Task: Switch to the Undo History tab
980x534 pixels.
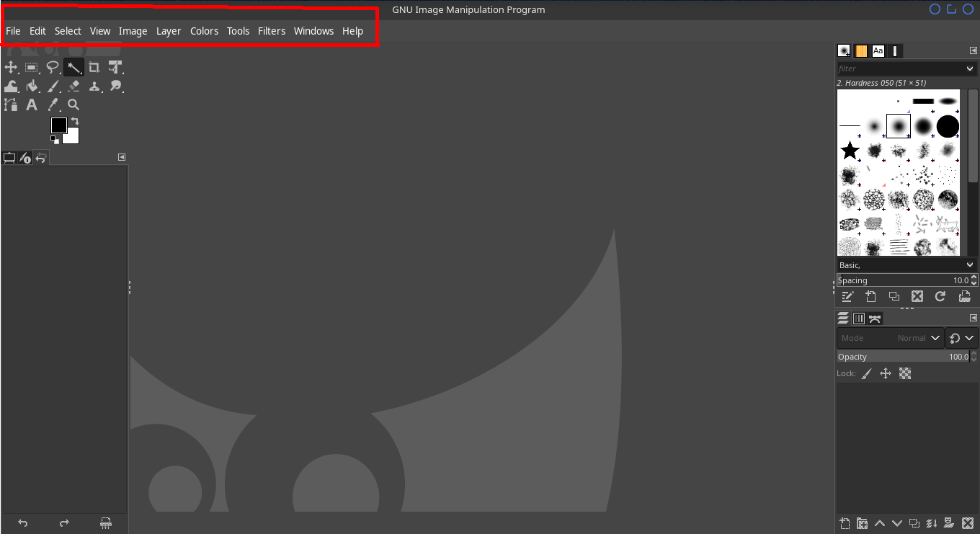Action: [x=41, y=158]
